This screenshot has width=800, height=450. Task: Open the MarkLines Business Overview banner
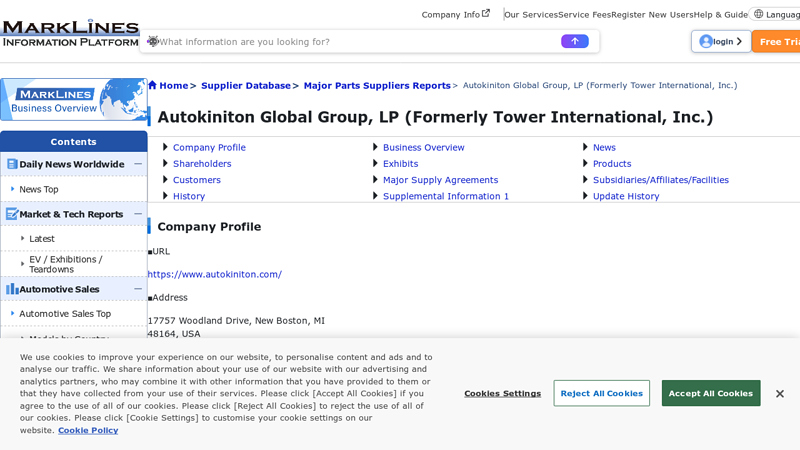(74, 99)
